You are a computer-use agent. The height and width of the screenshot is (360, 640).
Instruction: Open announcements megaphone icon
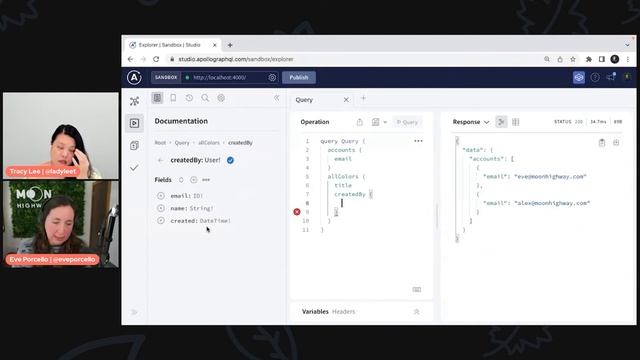click(x=611, y=77)
